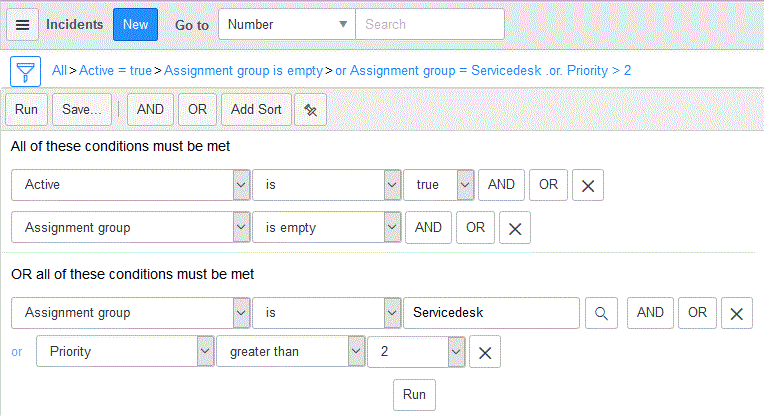Click Add Sort in filter toolbar
Image resolution: width=764 pixels, height=416 pixels.
click(256, 110)
